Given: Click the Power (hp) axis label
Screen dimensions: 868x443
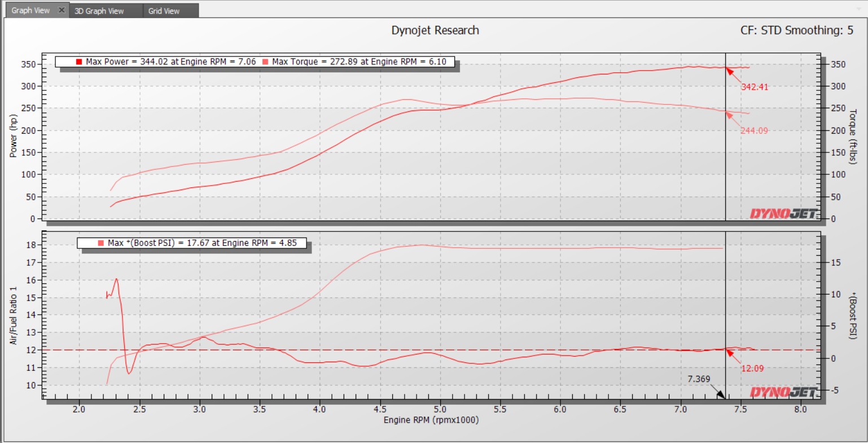Looking at the screenshot, I should tap(13, 136).
